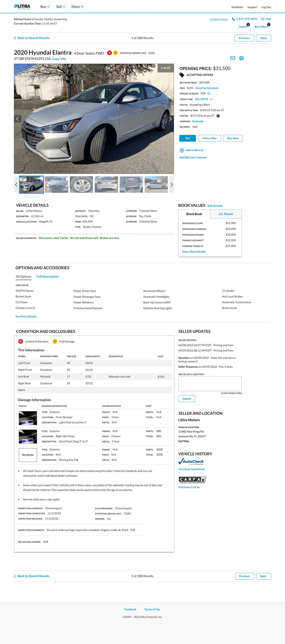Click the plus icon for Add to Bid List

[182, 150]
